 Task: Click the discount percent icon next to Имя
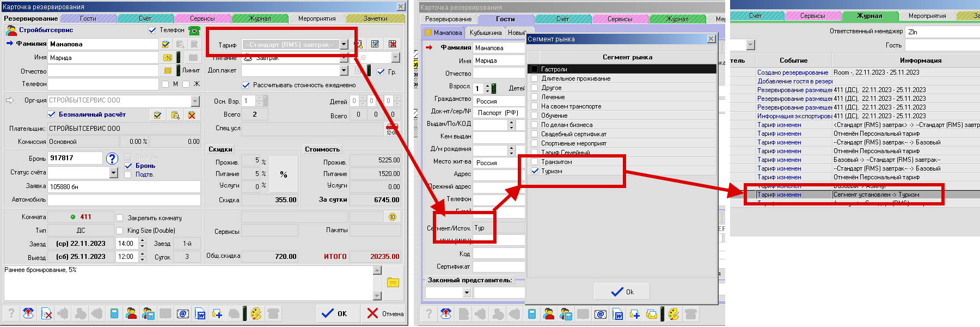pos(168,57)
